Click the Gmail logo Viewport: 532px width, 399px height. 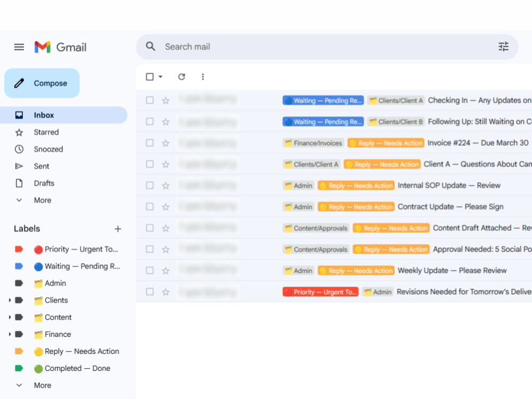61,47
